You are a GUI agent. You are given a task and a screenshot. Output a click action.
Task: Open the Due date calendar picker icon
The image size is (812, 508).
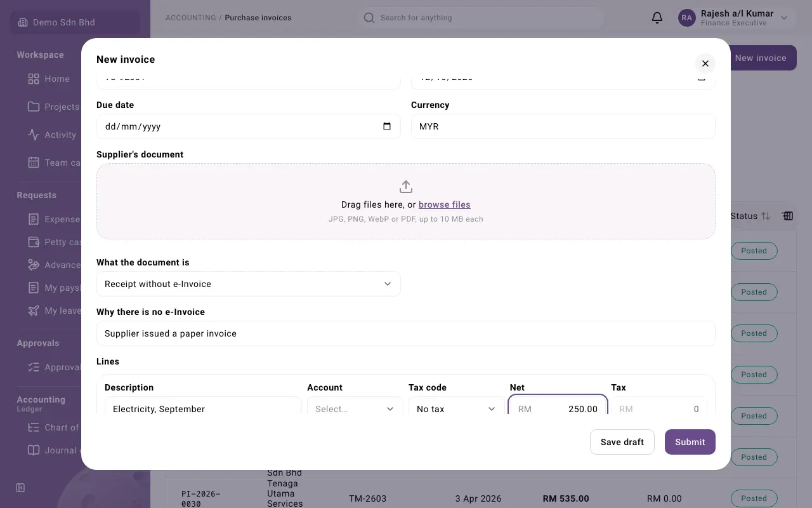click(387, 126)
